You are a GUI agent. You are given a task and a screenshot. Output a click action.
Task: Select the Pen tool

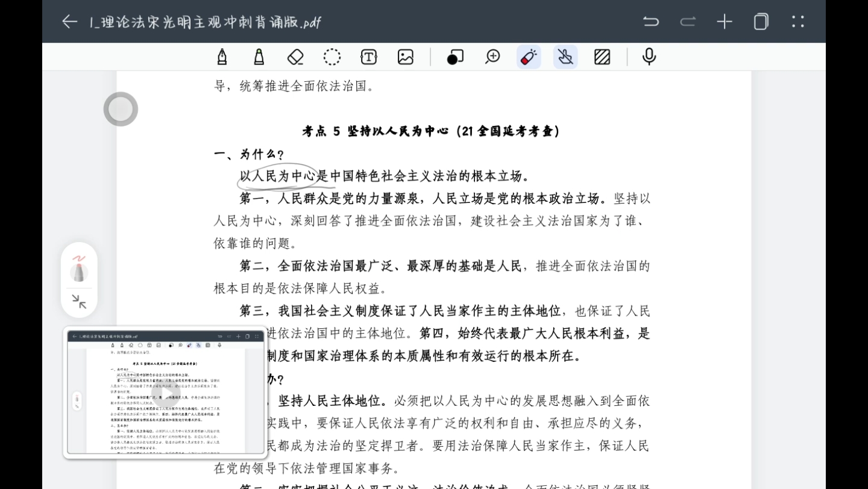[222, 57]
